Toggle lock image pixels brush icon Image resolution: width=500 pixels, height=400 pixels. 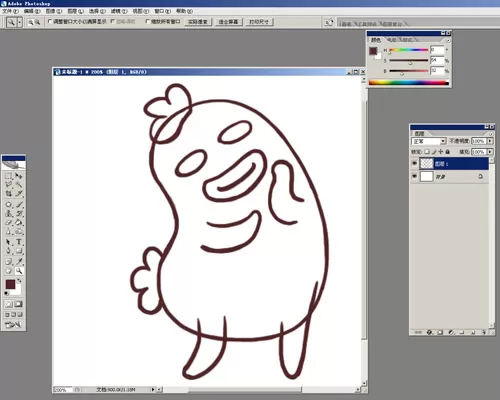pos(434,152)
